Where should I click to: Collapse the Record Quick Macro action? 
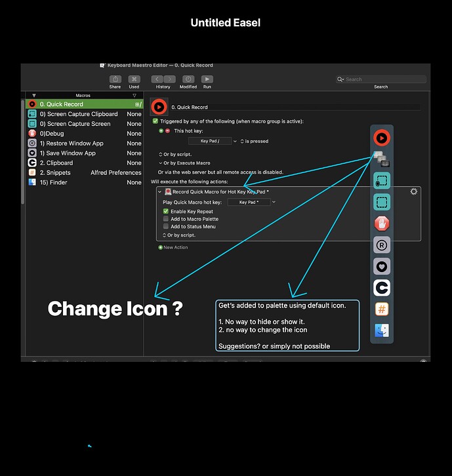160,192
